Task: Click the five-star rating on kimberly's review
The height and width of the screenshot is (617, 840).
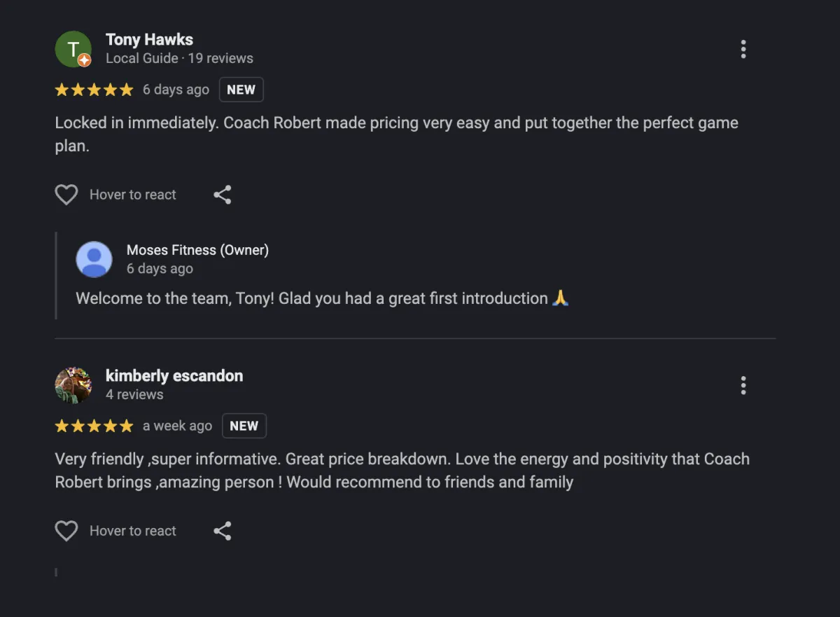Action: tap(94, 426)
